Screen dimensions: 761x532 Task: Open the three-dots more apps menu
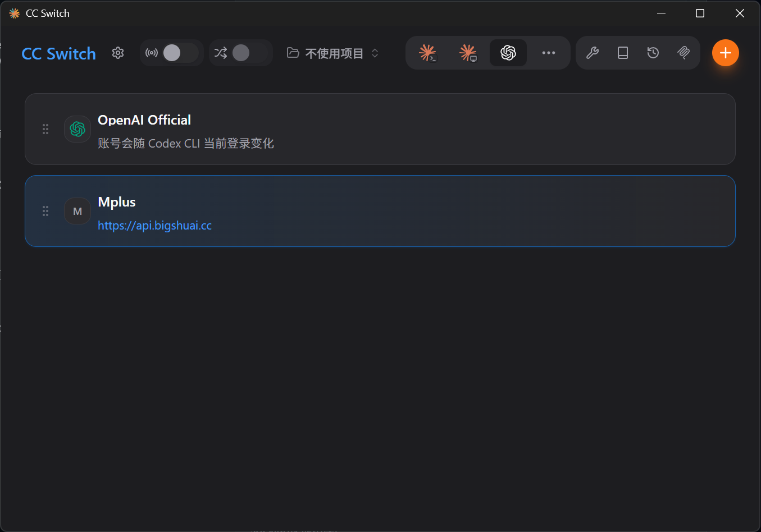coord(549,53)
